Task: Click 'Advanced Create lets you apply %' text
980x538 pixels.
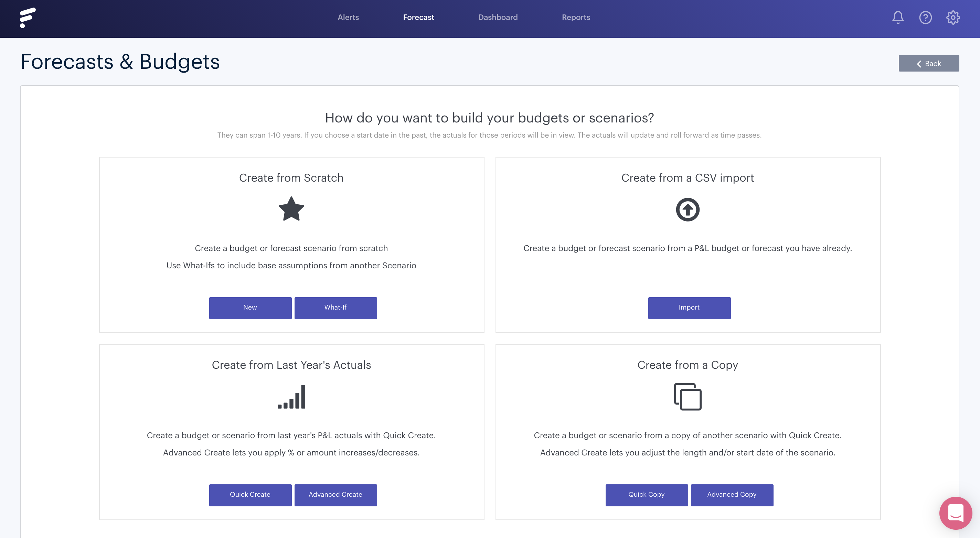Action: (291, 453)
